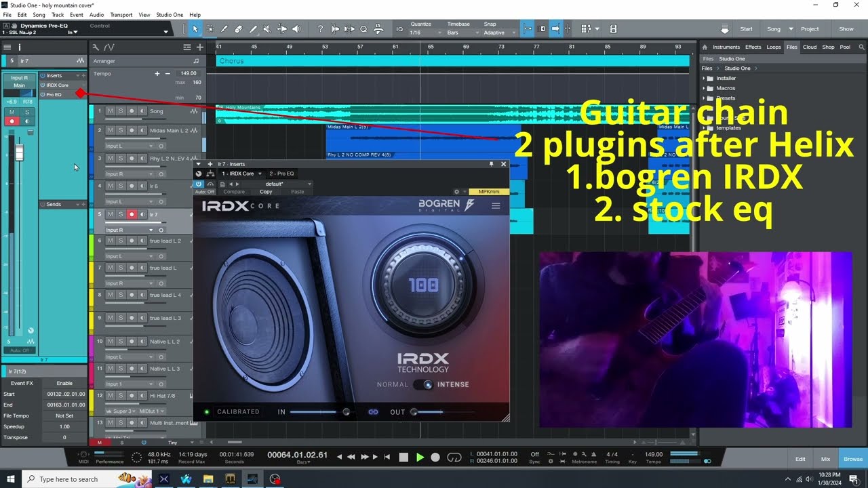868x488 pixels.
Task: Open the wrench track options icon
Action: pos(96,47)
